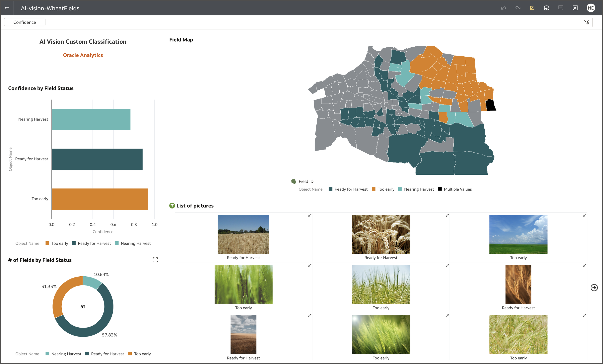Click the export share icon
Image resolution: width=603 pixels, height=364 pixels.
(x=575, y=8)
